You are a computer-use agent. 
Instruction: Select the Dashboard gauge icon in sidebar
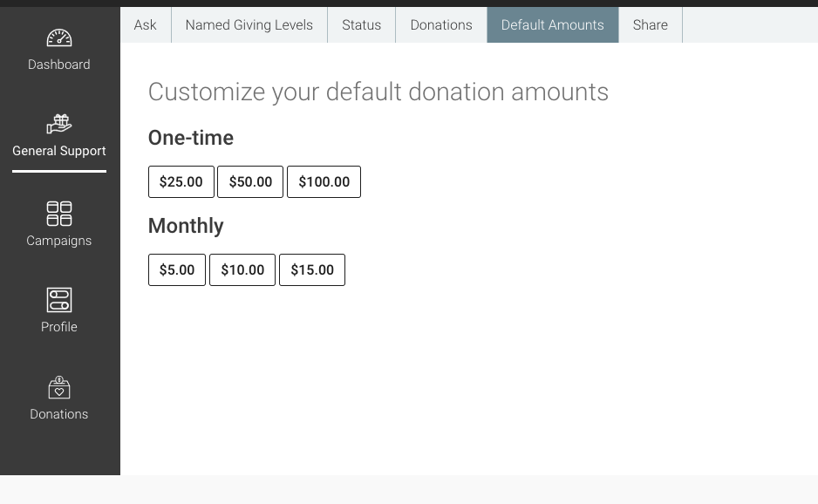pos(58,39)
